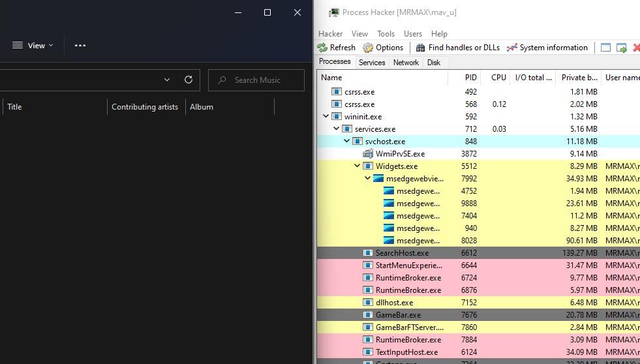
Task: Click the WmiPrvSE.exe process icon
Action: 368,153
